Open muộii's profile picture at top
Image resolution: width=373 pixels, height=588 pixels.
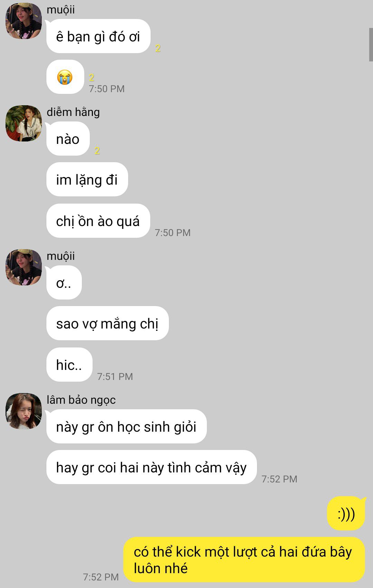point(23,21)
